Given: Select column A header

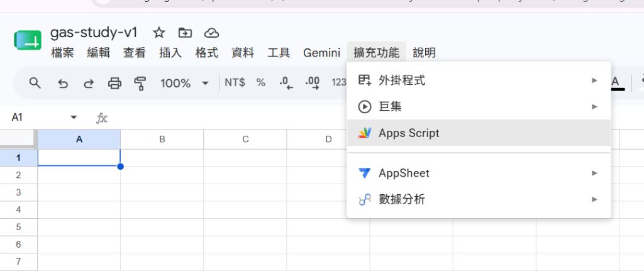Looking at the screenshot, I should pos(79,139).
